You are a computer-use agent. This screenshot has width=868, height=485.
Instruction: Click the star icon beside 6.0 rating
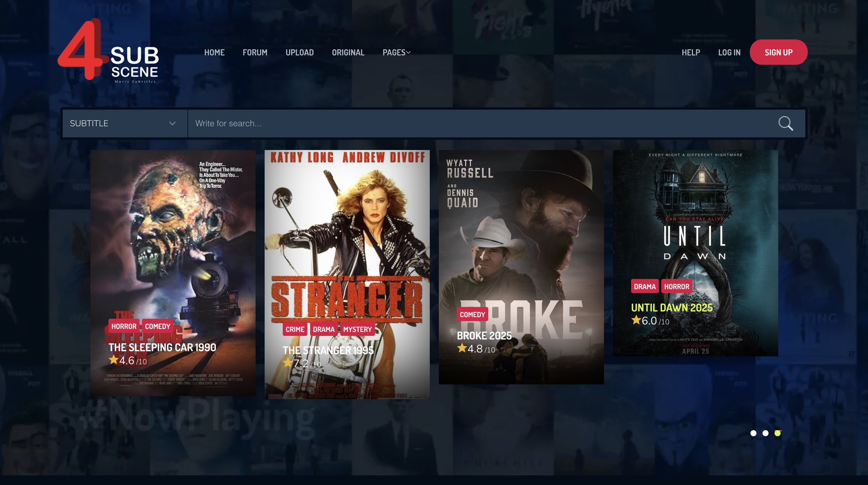point(636,320)
